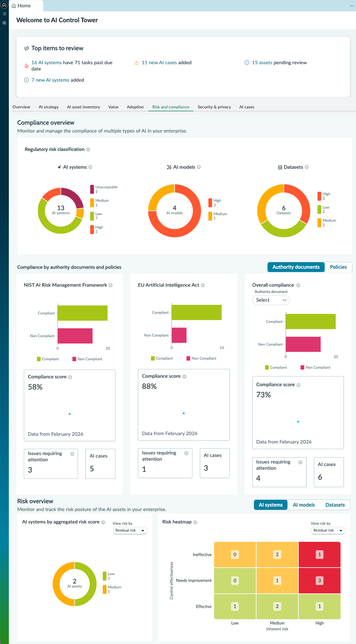Image resolution: width=356 pixels, height=644 pixels.
Task: Click info icon beside NIST AI Risk Management Framework
Action: click(111, 285)
